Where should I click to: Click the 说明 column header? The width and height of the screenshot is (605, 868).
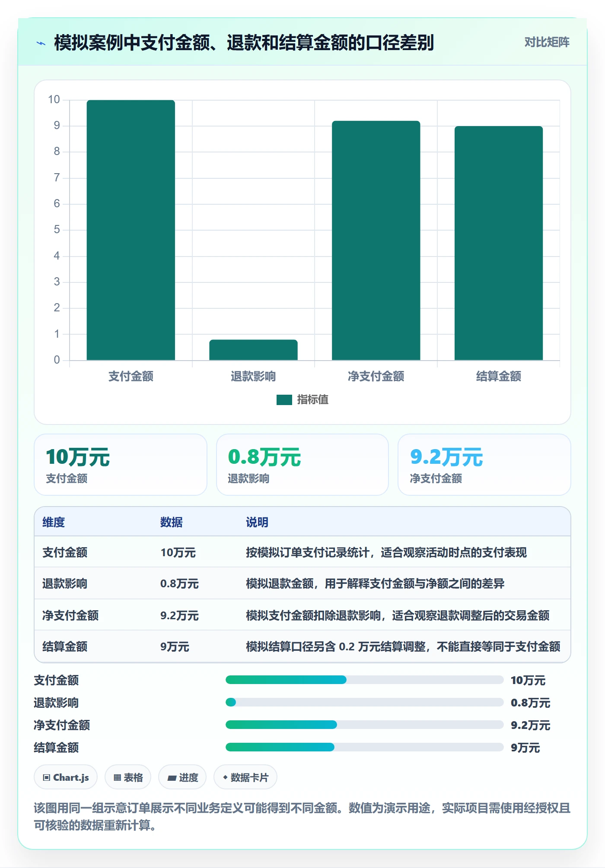(x=257, y=522)
